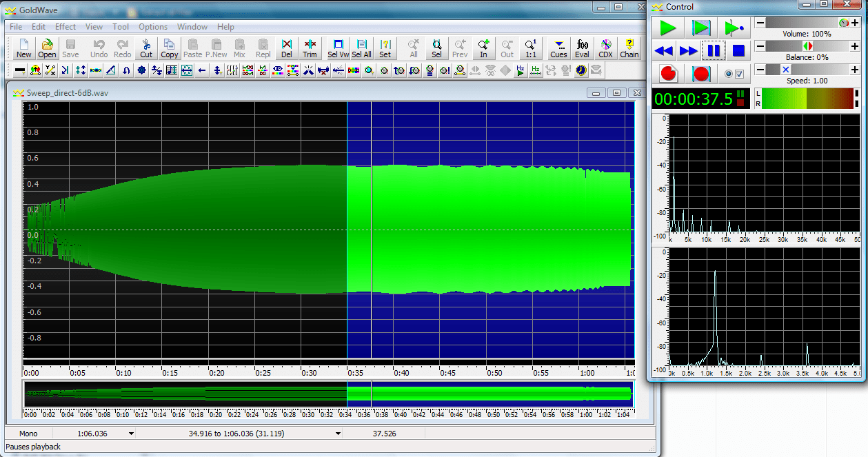Create a new sound with New button
The height and width of the screenshot is (457, 868).
(x=23, y=48)
